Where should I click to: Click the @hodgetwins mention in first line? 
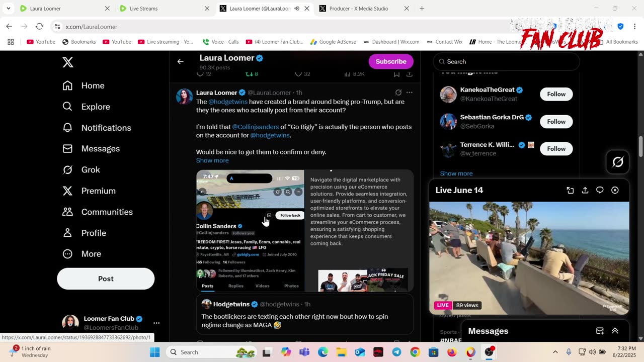coord(228,102)
